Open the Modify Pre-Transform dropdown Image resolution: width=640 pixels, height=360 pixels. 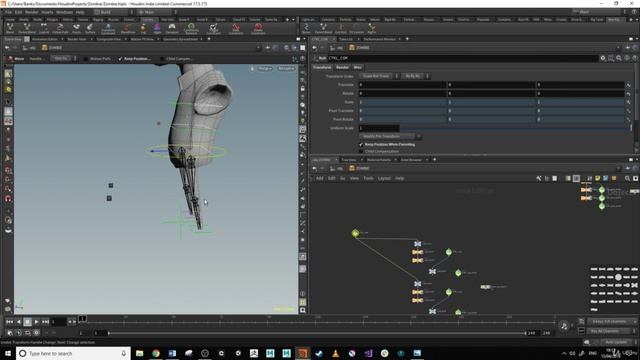click(390, 136)
